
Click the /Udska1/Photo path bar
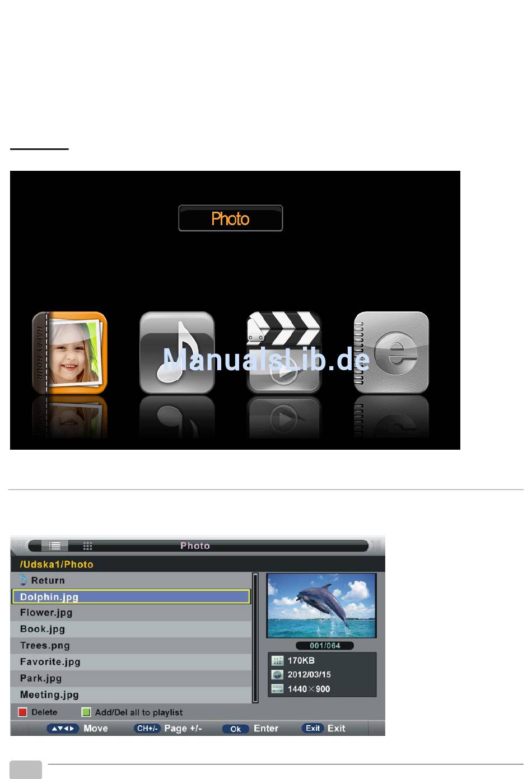tap(198, 564)
